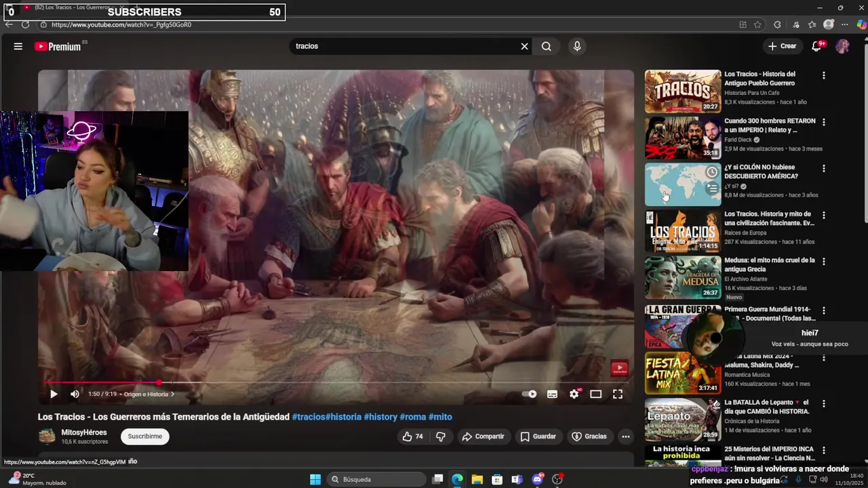Open '25 Misterios del IMPERIO INCA' title
Image resolution: width=868 pixels, height=488 pixels.
tap(770, 453)
